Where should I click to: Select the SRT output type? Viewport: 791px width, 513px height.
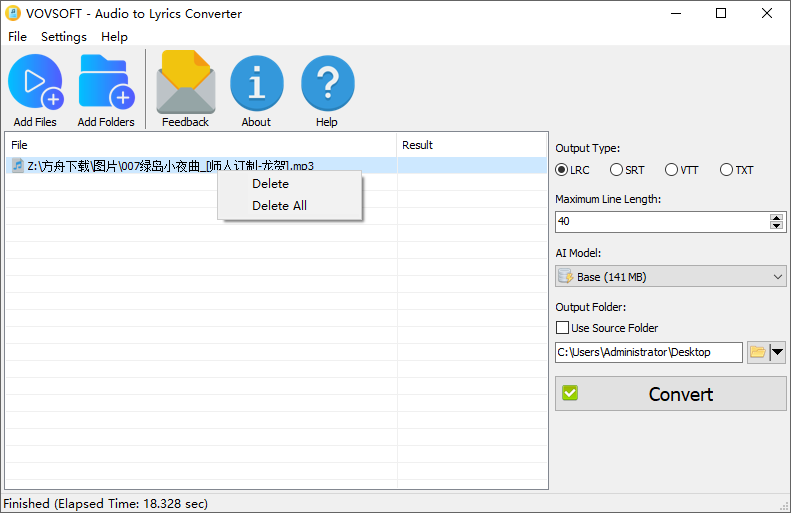tap(627, 170)
